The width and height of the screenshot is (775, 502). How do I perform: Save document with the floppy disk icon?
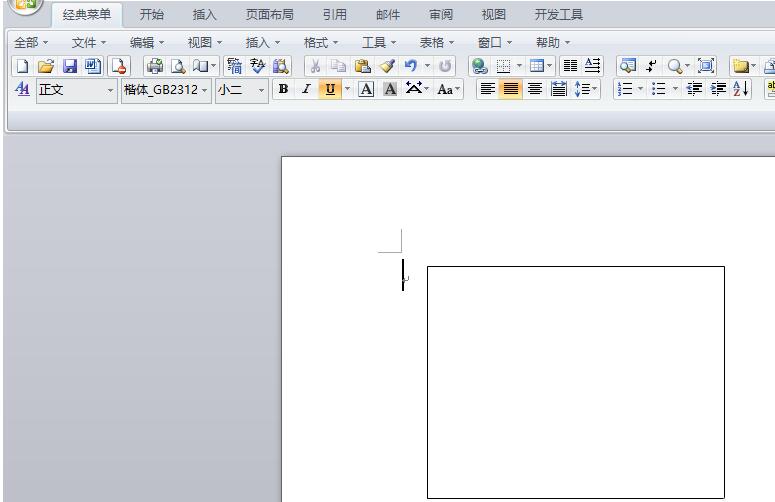(70, 66)
